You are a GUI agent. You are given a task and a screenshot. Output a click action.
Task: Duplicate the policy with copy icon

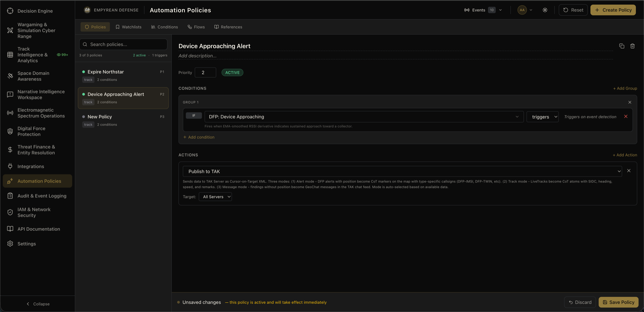tap(622, 46)
